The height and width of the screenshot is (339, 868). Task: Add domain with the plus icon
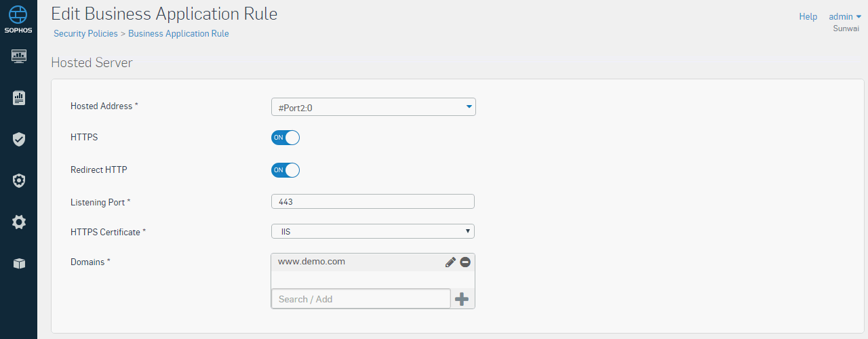point(462,299)
